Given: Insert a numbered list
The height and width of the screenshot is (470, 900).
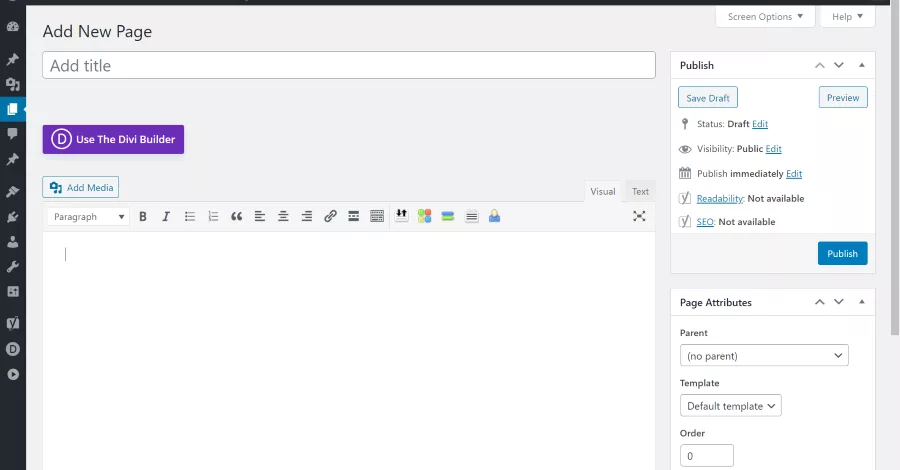Looking at the screenshot, I should (213, 216).
